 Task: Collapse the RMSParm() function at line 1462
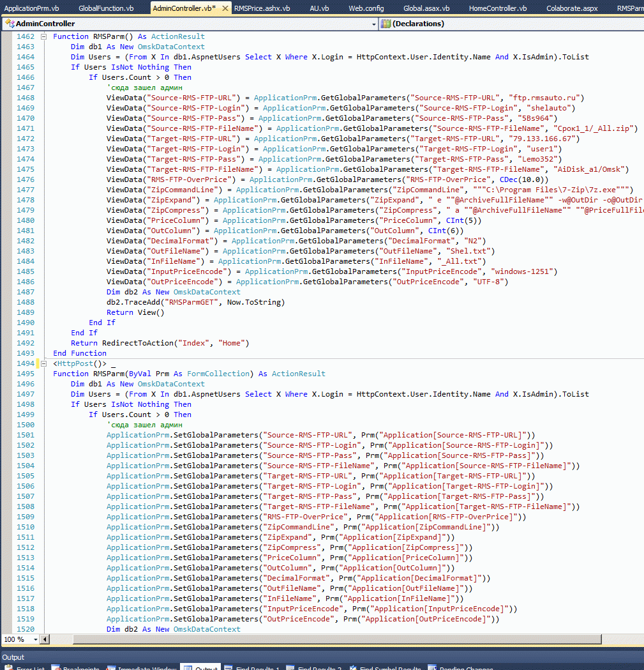point(43,37)
